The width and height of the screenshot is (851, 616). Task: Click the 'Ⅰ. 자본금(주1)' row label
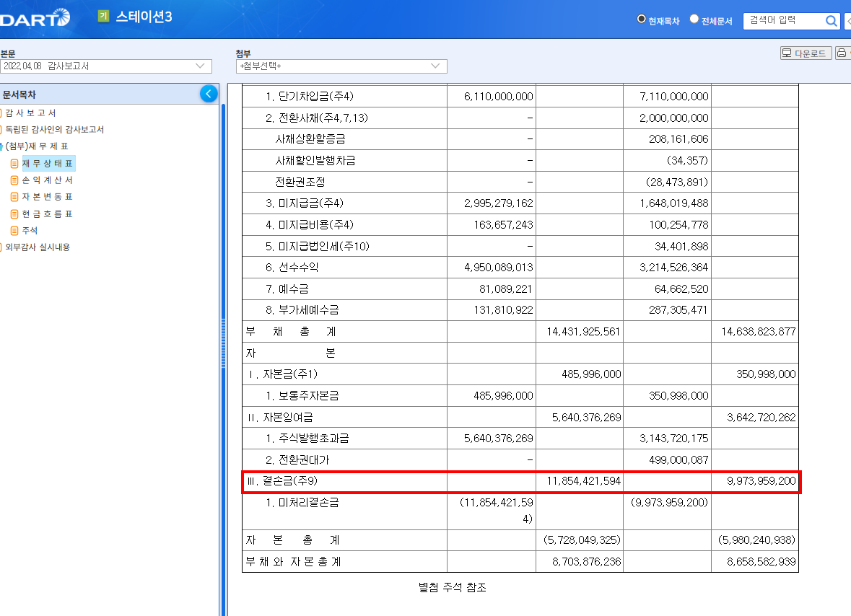pyautogui.click(x=283, y=374)
